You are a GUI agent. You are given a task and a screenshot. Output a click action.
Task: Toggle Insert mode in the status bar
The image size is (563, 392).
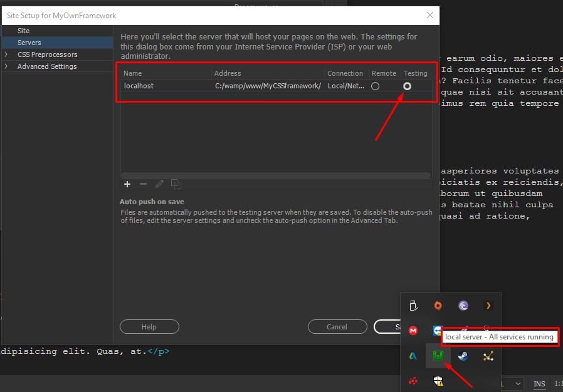[539, 384]
